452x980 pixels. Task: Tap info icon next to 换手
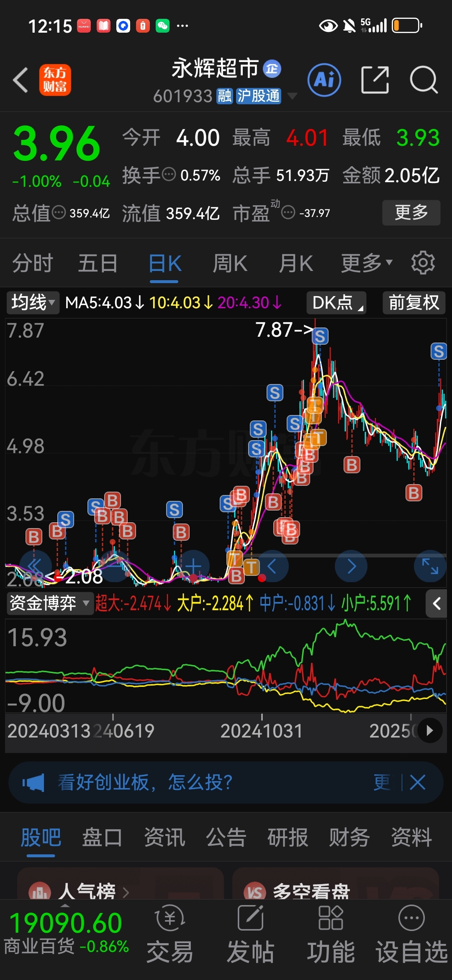169,174
